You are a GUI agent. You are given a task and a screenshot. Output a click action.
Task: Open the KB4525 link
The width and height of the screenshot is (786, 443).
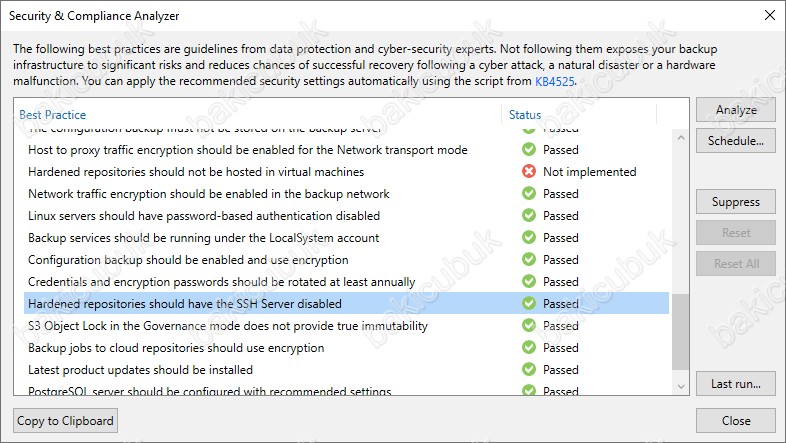[x=554, y=81]
